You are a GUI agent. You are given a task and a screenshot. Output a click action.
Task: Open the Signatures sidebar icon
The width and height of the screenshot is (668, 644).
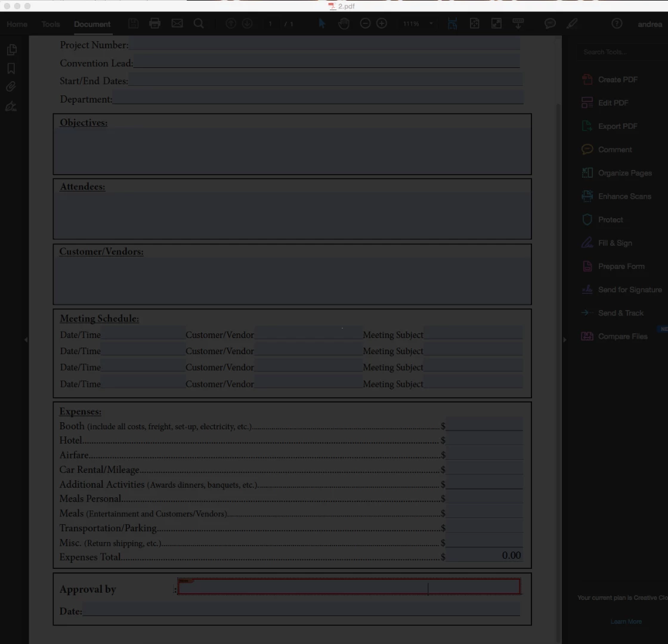(x=11, y=106)
